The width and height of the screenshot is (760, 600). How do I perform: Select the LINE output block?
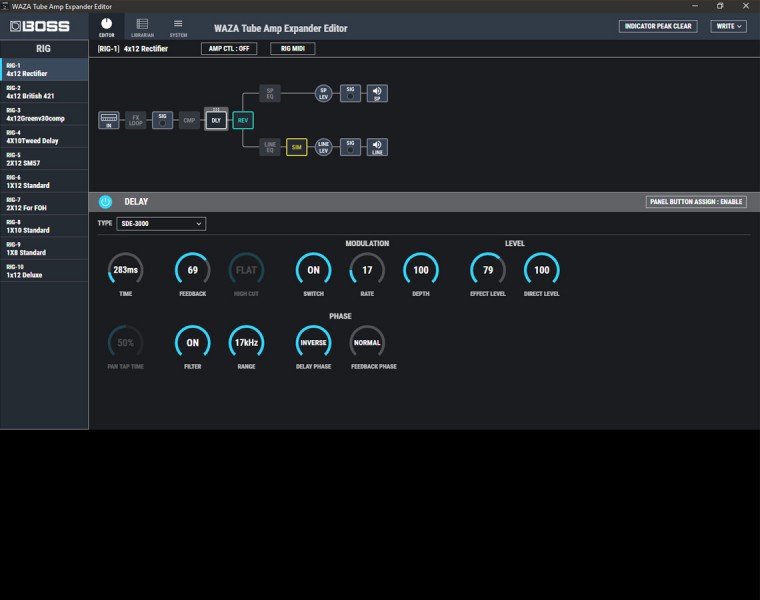[x=377, y=147]
